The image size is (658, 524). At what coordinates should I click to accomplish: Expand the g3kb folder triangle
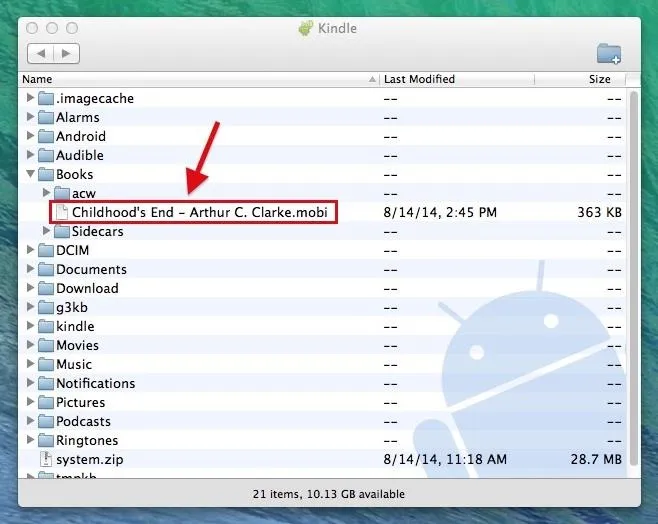click(30, 307)
